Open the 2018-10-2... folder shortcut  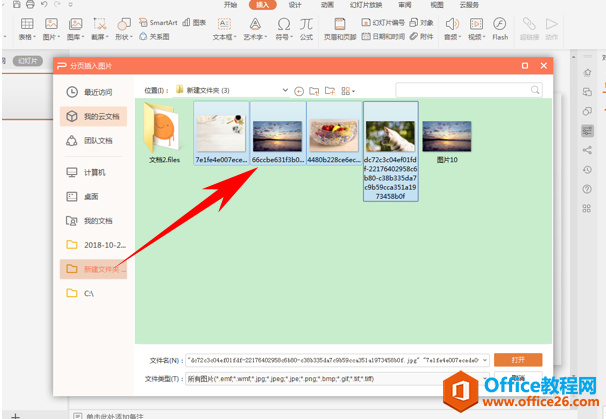coord(93,245)
